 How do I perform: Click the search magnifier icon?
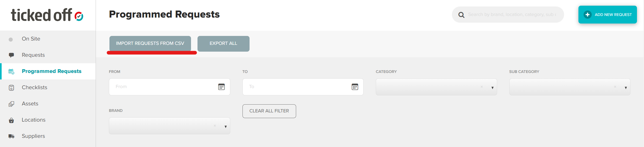(461, 15)
